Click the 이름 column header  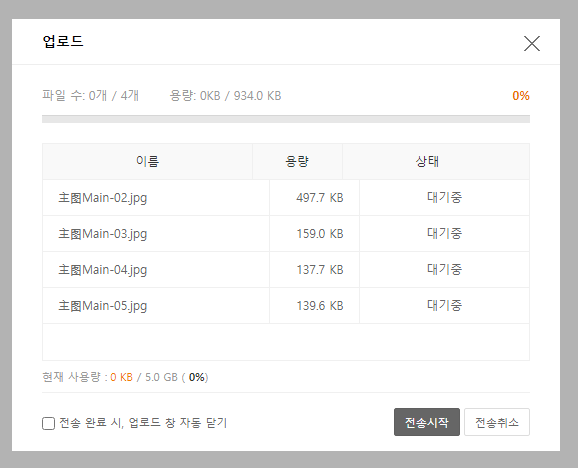pos(147,161)
